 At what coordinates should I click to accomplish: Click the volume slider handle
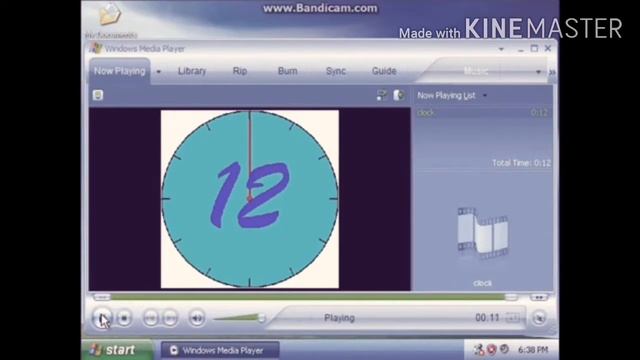pos(261,318)
